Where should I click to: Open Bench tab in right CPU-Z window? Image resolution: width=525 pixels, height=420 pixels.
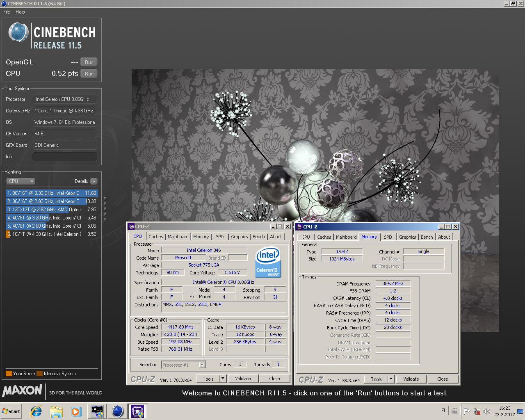coord(427,237)
